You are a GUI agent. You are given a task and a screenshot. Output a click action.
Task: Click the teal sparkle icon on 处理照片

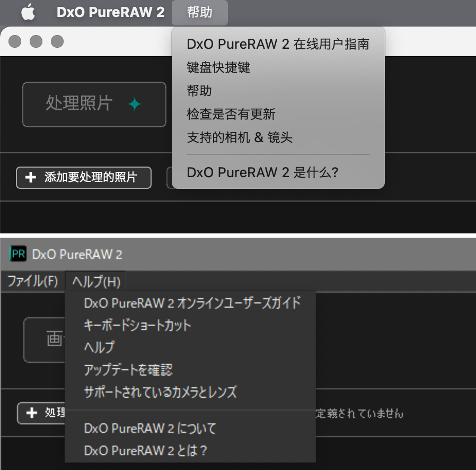tap(135, 104)
